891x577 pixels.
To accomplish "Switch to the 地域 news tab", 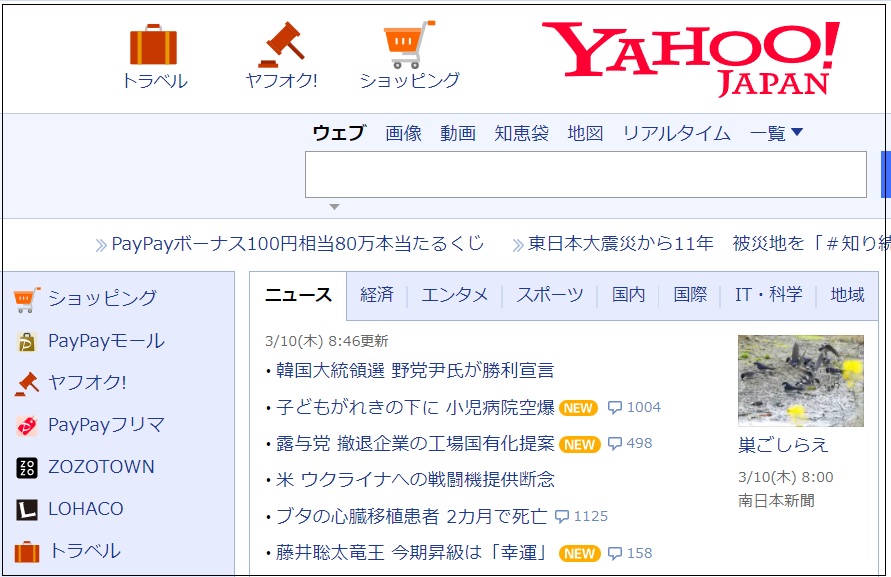I will 847,294.
